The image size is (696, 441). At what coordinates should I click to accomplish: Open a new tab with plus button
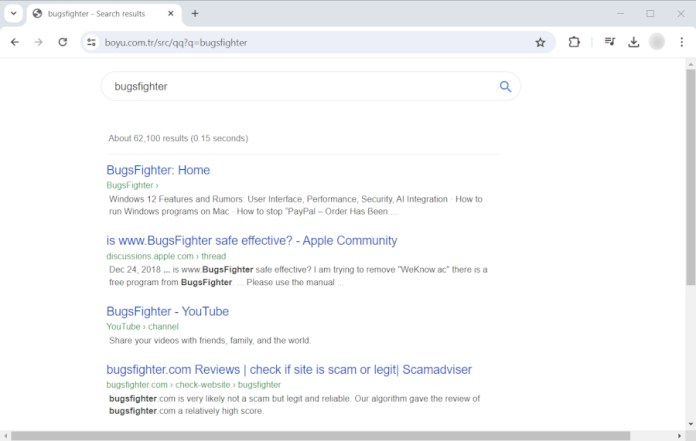195,14
